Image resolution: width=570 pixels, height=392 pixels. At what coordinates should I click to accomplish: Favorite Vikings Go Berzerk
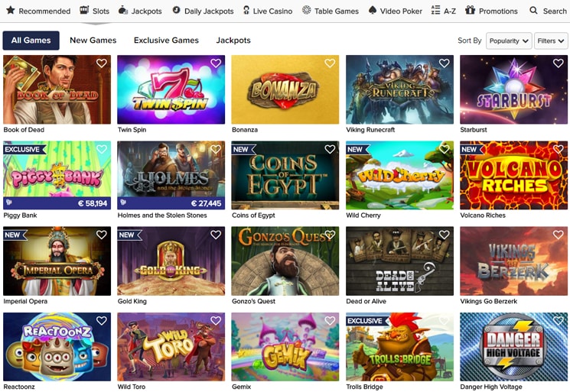pos(558,235)
